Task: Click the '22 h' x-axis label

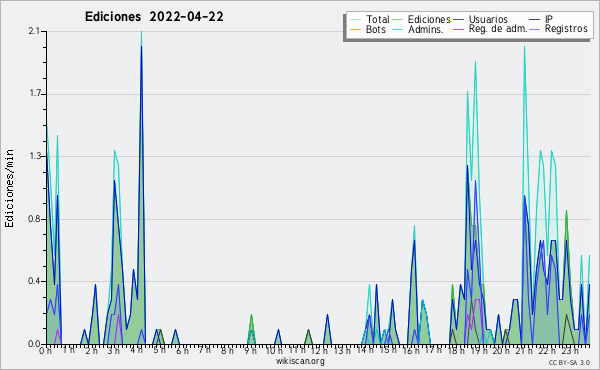Action: 546,351
